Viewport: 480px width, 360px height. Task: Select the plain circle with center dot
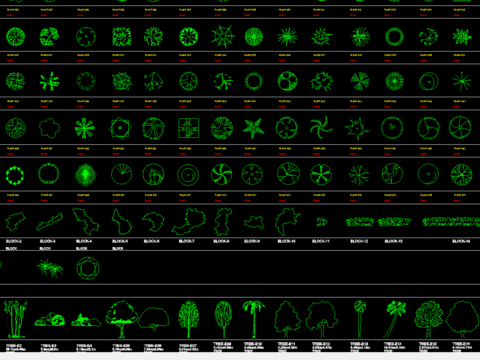[428, 174]
